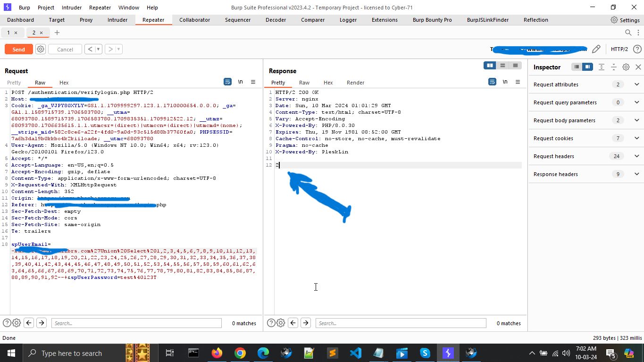Add a new Repeater tab
Viewport: 644px width, 362px height.
(x=57, y=33)
